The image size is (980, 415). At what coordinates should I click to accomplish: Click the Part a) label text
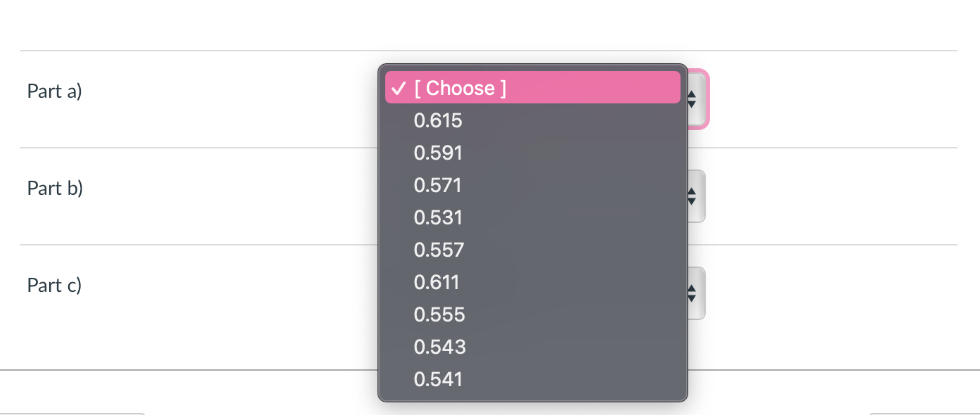pos(54,91)
